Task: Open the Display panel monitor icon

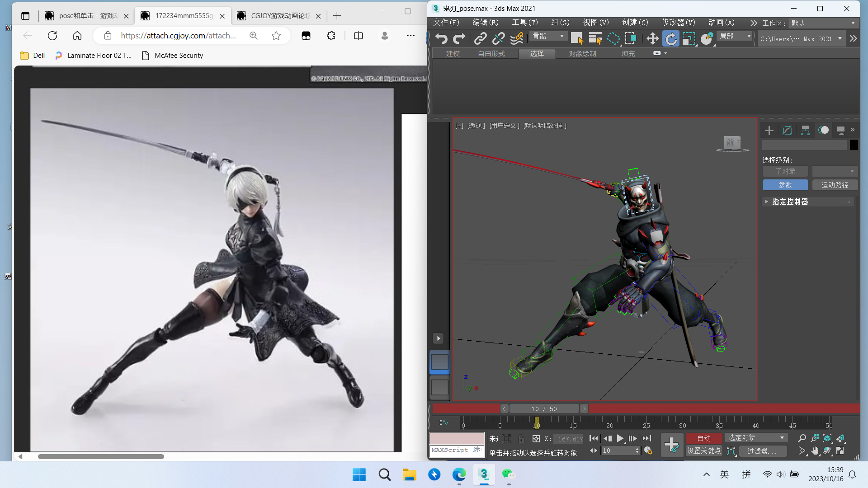Action: pos(841,131)
